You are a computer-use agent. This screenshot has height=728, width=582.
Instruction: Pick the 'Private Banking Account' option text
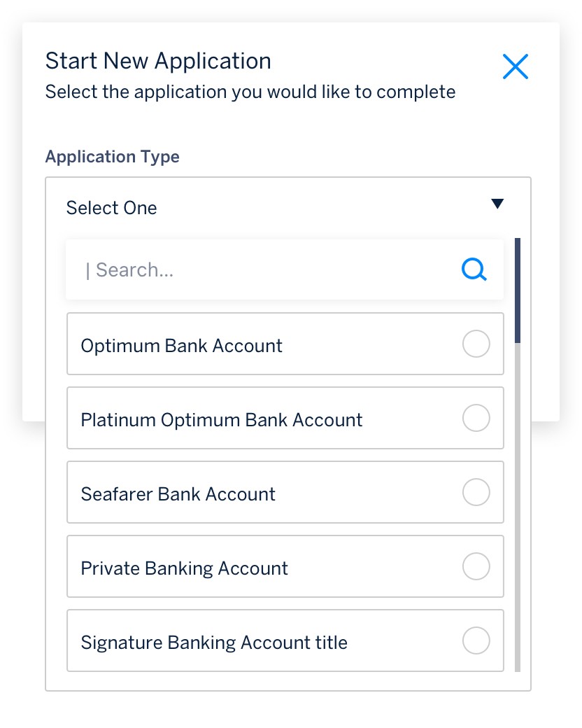point(185,568)
